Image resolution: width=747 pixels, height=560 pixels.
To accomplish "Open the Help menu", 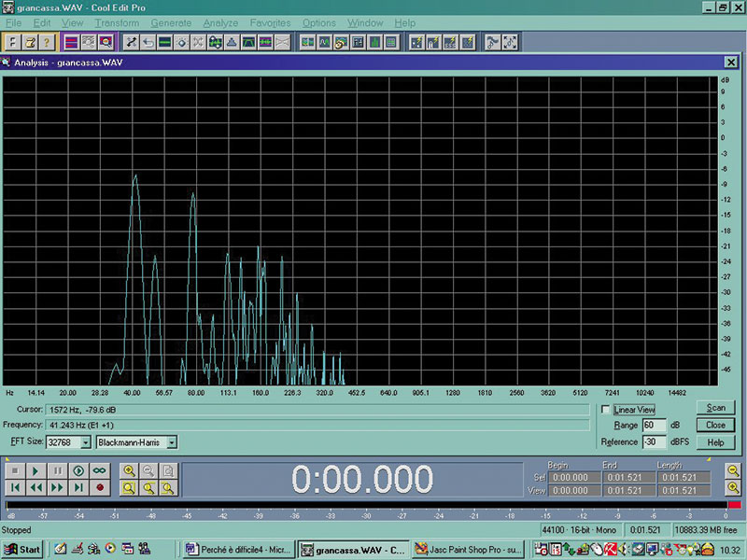I will (404, 22).
